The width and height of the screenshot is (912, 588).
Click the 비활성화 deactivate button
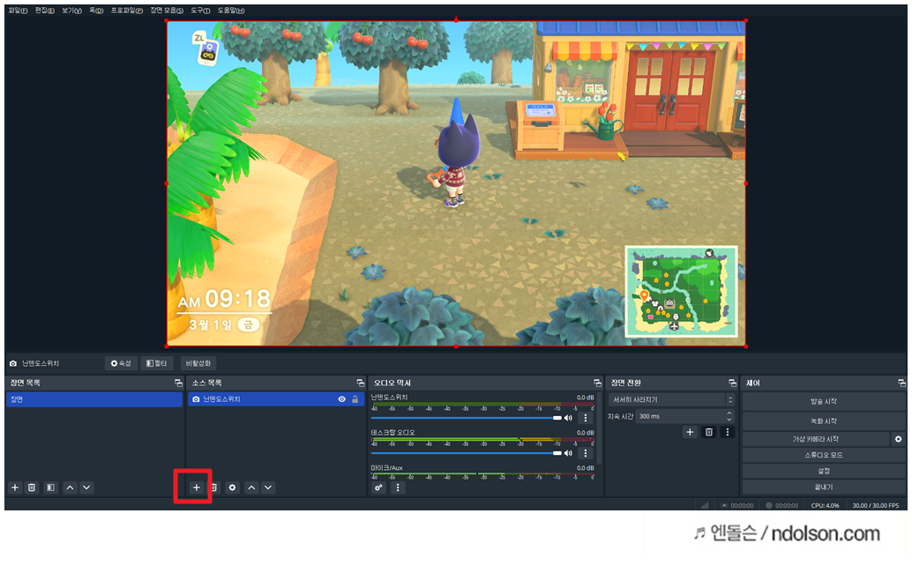point(198,363)
